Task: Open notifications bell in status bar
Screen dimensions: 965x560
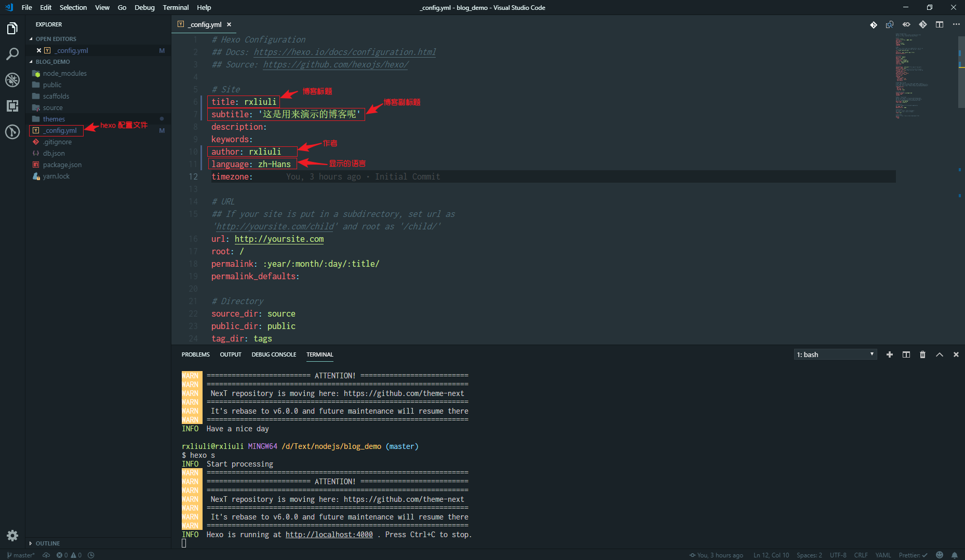Action: (955, 555)
